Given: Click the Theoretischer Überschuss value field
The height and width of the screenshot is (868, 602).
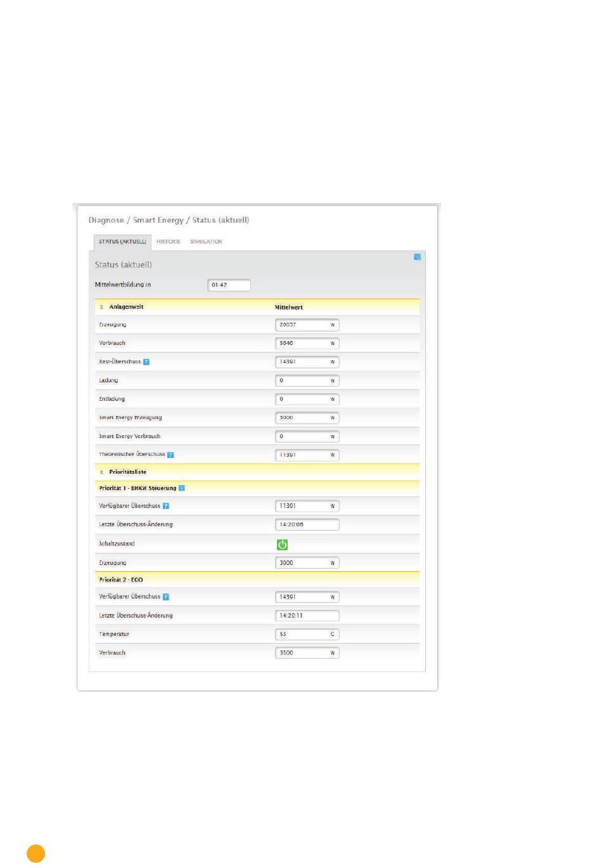Looking at the screenshot, I should (307, 455).
